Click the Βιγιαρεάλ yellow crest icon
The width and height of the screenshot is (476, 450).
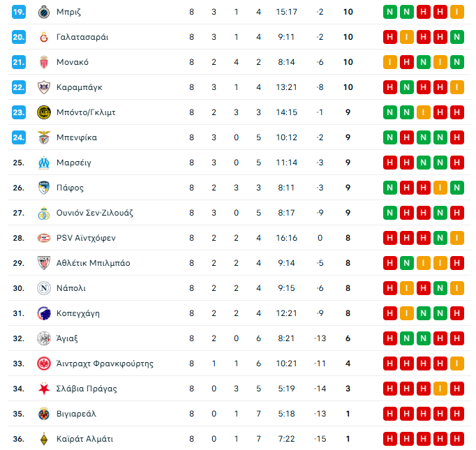click(x=43, y=414)
